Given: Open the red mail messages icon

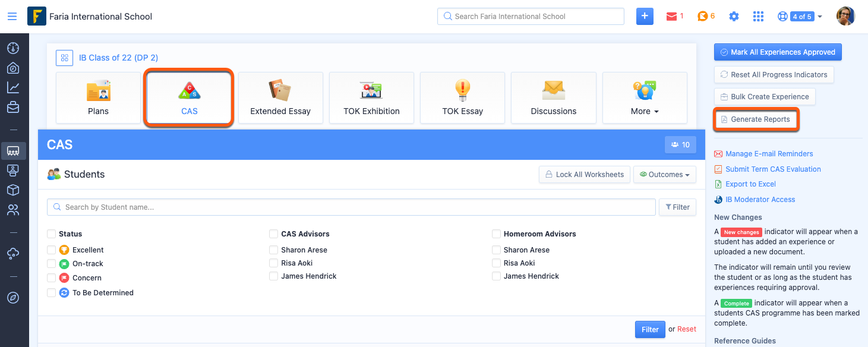Looking at the screenshot, I should (672, 17).
